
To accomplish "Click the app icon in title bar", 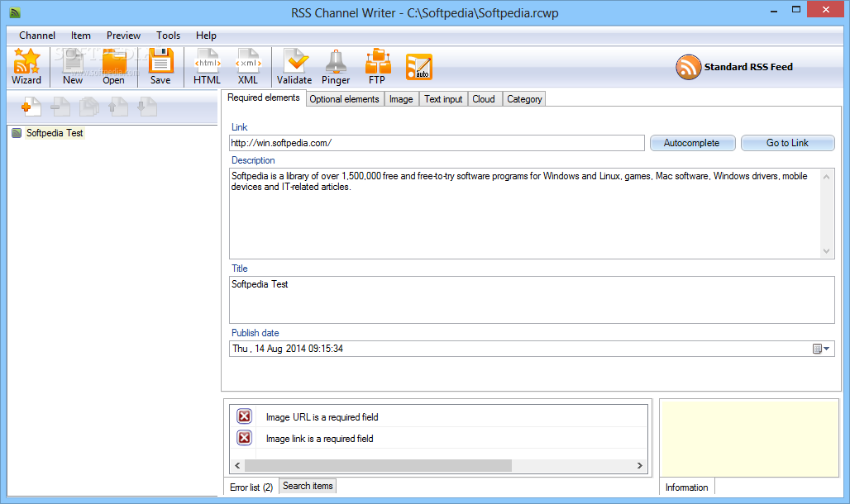I will pos(15,12).
